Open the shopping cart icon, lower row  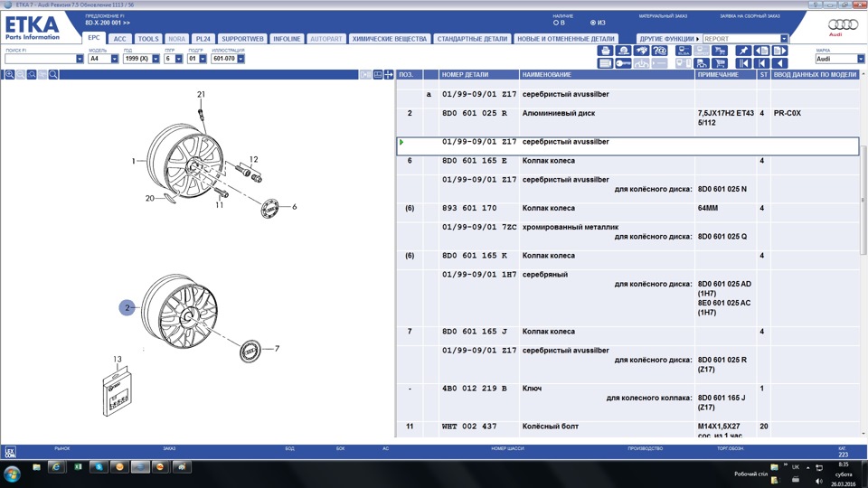(720, 63)
